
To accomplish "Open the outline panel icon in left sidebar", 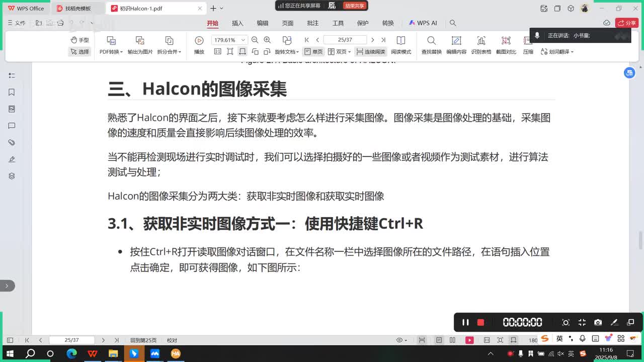I will click(x=12, y=75).
